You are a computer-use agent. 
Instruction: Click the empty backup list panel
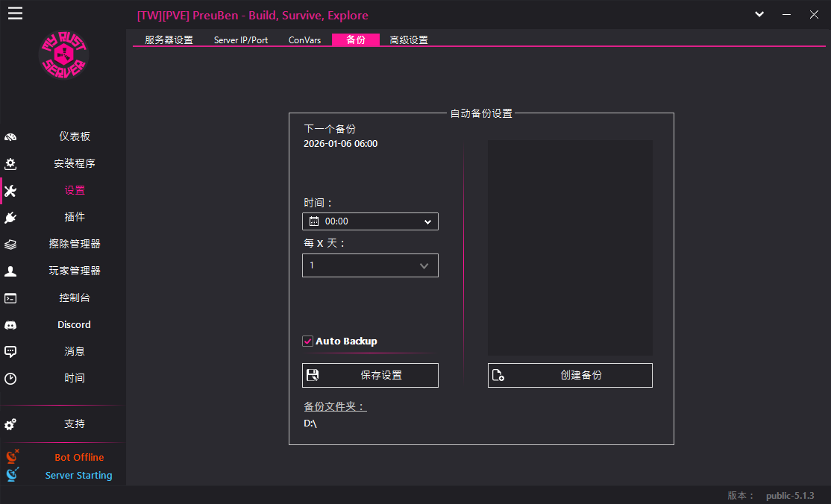coord(570,248)
